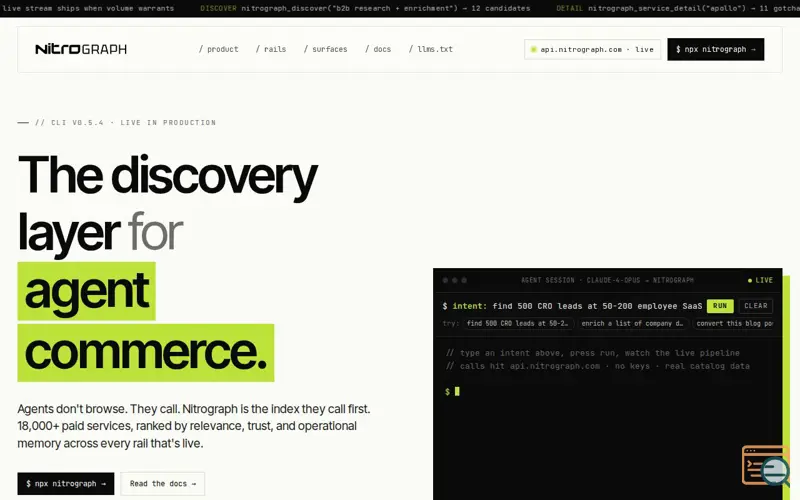Screen dimensions: 800x500
Task: Click the NitroGraph logo
Action: (x=81, y=49)
